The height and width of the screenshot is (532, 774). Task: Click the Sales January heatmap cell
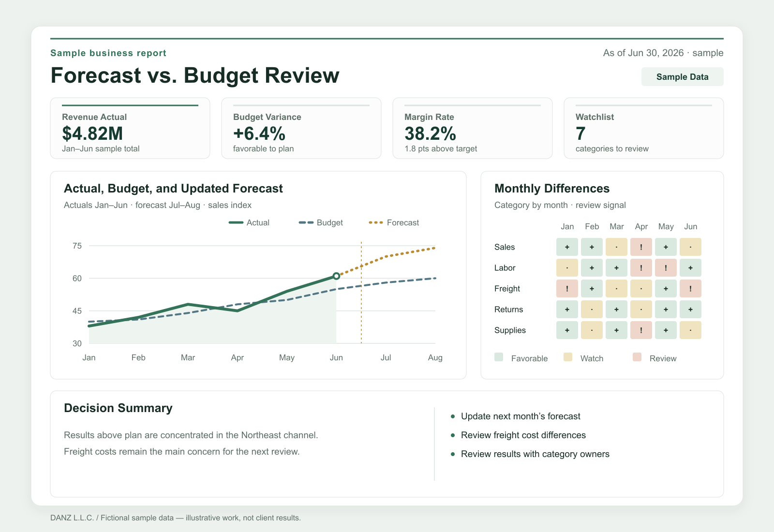(x=567, y=247)
